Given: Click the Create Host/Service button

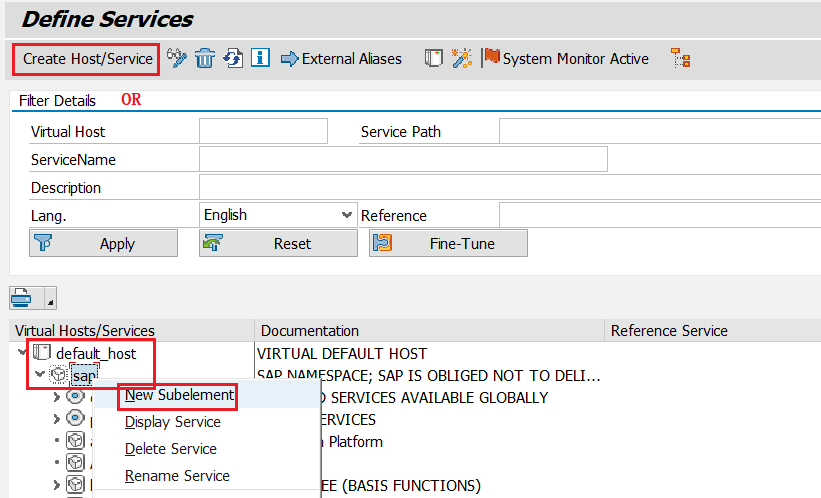Looking at the screenshot, I should pyautogui.click(x=88, y=59).
